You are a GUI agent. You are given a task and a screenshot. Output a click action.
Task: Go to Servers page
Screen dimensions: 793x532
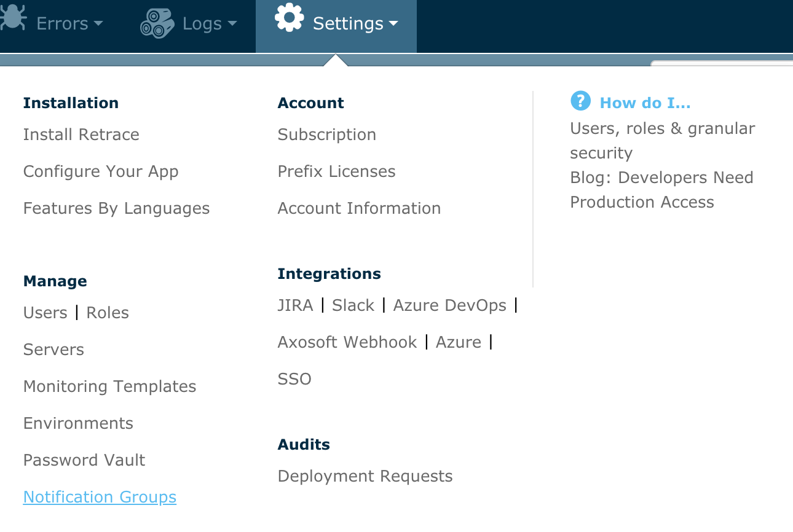[53, 350]
